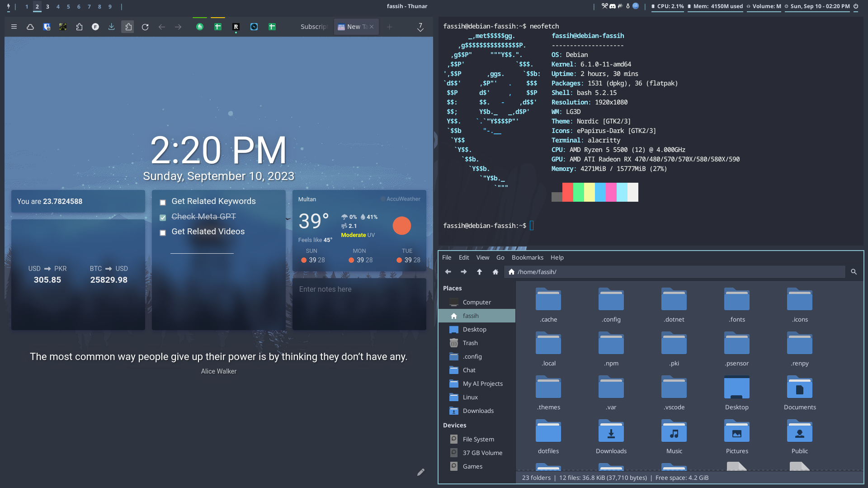The height and width of the screenshot is (488, 868).
Task: Click the Multan location label
Action: (307, 199)
